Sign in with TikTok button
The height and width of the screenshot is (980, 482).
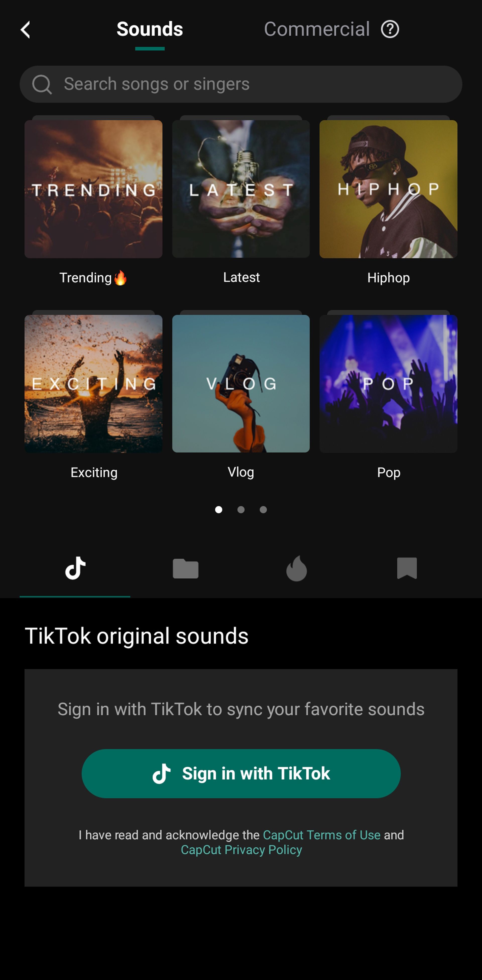point(241,773)
